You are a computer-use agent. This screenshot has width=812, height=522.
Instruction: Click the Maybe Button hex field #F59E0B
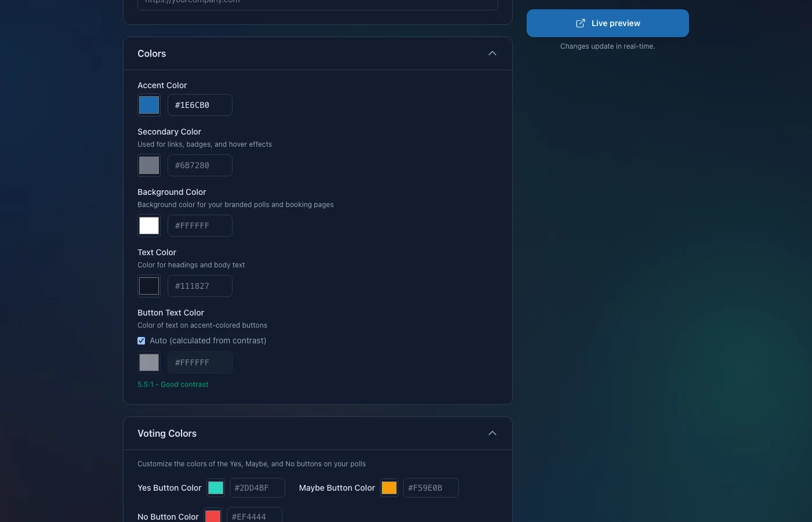coord(431,488)
